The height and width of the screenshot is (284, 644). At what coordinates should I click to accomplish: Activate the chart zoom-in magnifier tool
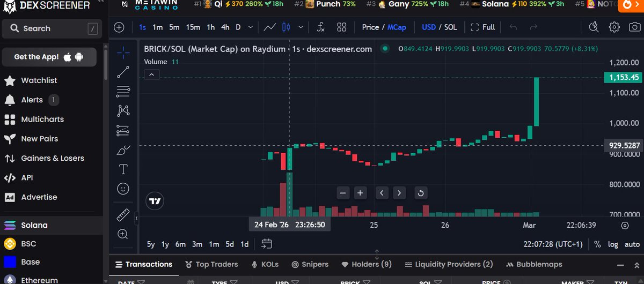(x=123, y=234)
